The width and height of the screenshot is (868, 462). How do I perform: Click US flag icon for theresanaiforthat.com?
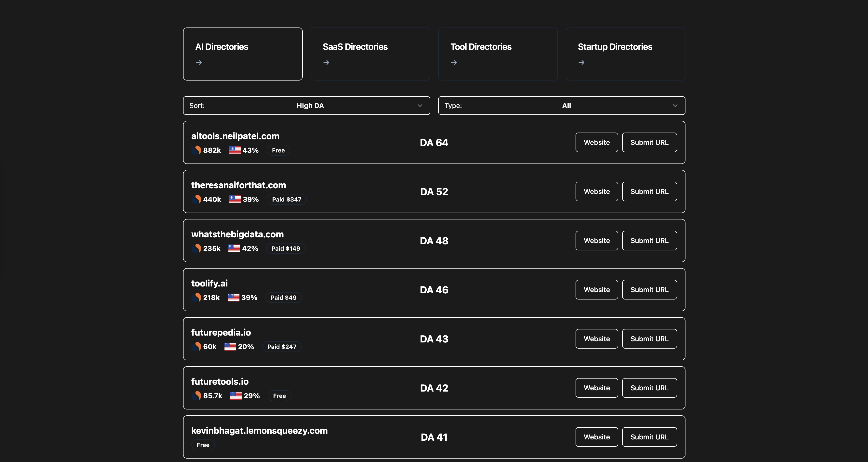click(235, 199)
